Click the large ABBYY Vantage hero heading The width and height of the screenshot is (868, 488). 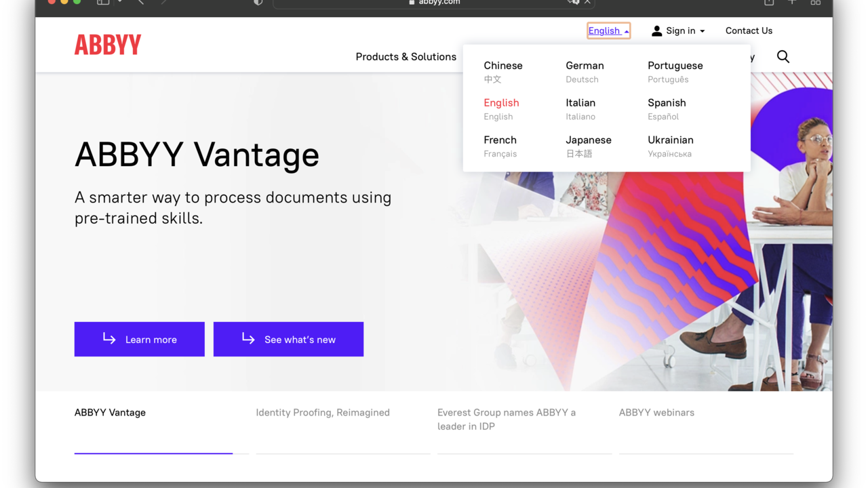pos(197,155)
